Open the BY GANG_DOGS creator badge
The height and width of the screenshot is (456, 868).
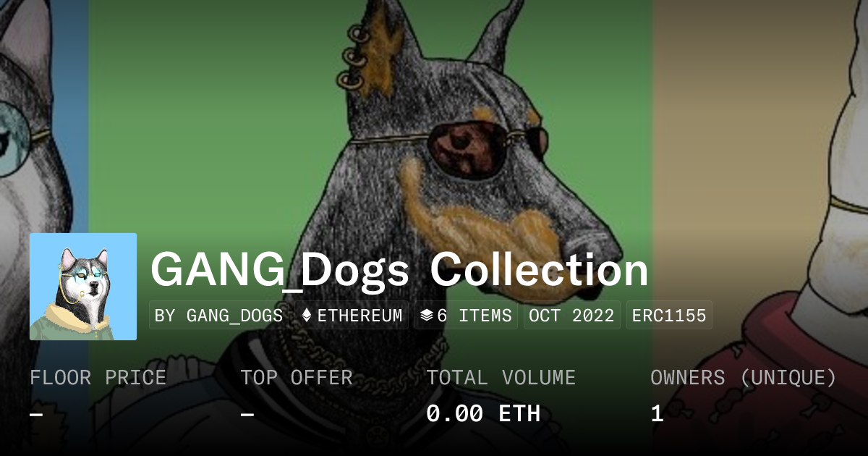pos(219,316)
